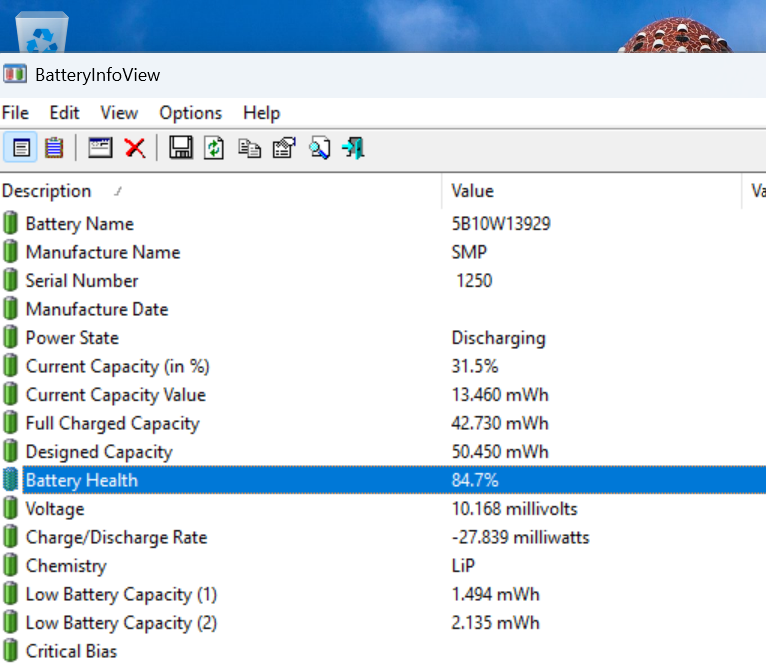The width and height of the screenshot is (766, 663).
Task: Click the Exit door icon in toolbar
Action: click(x=354, y=148)
